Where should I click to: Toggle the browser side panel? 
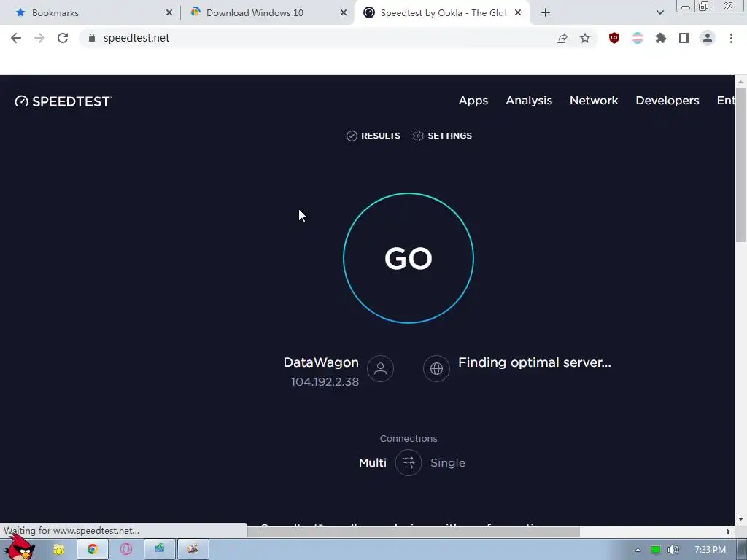684,38
